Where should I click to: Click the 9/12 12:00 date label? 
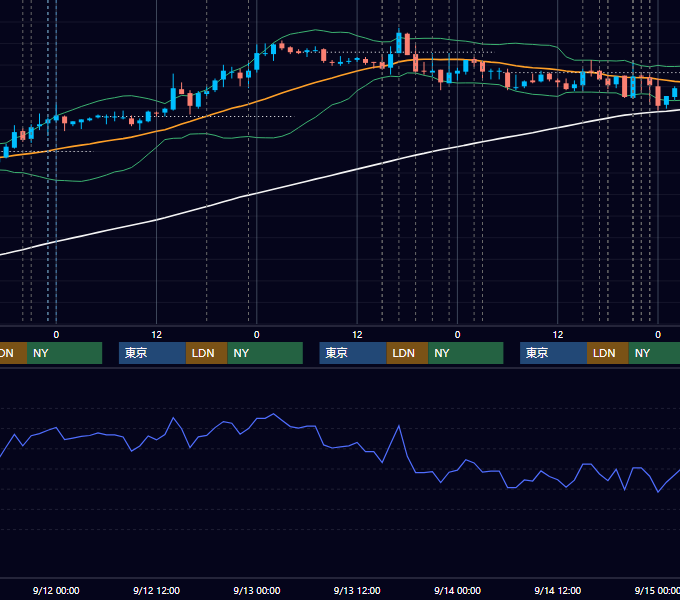tap(157, 590)
